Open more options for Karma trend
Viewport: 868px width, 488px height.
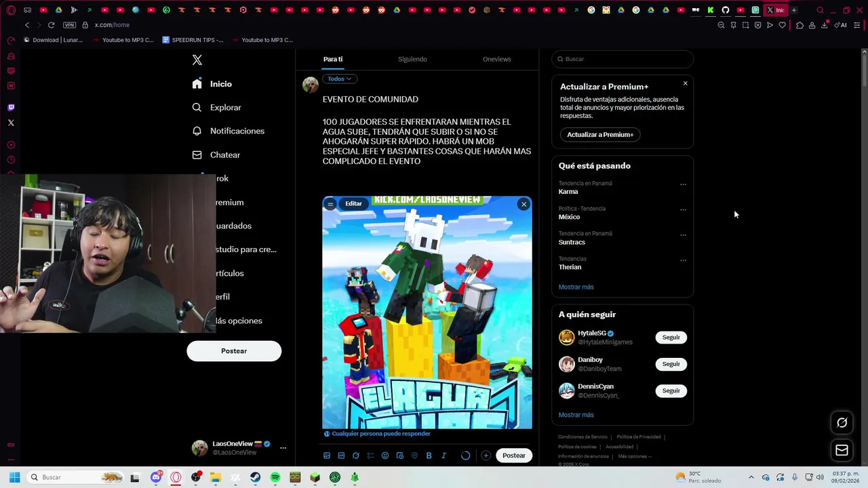[683, 184]
